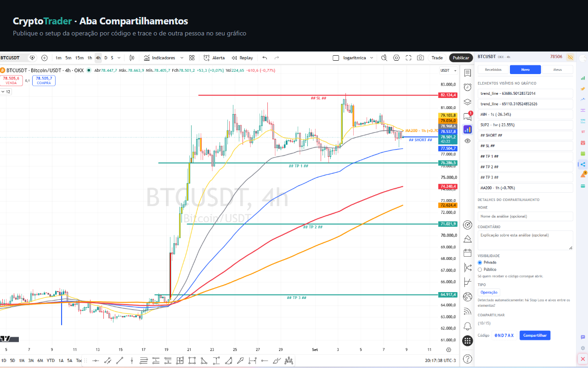
Task: Open the globe icon in the chart sidebar
Action: point(468,296)
